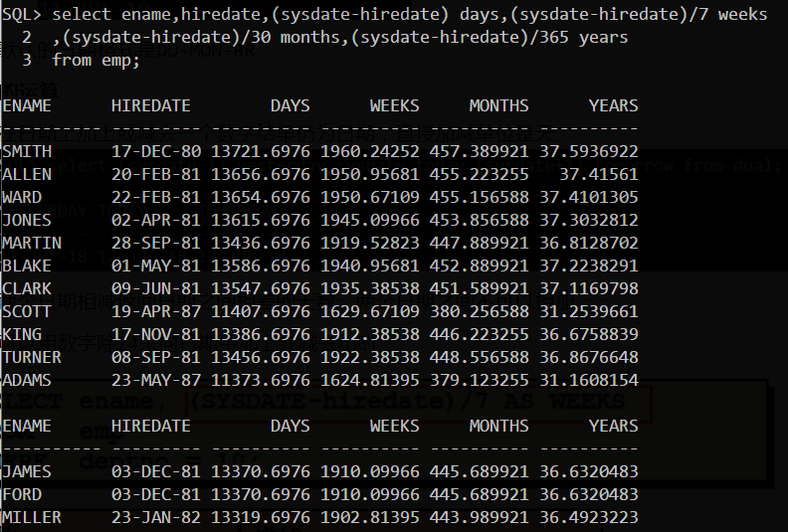Click the FORD employee name
The image size is (788, 532).
(x=22, y=494)
